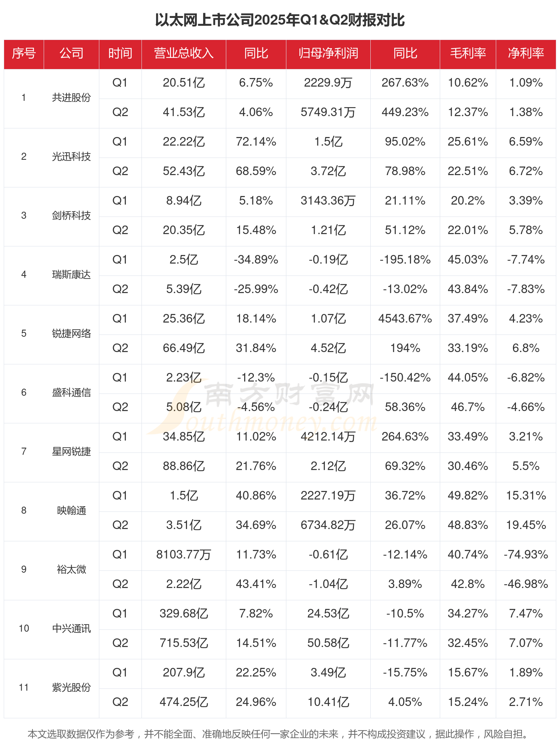Select the 营业总收入 column header

[x=184, y=54]
